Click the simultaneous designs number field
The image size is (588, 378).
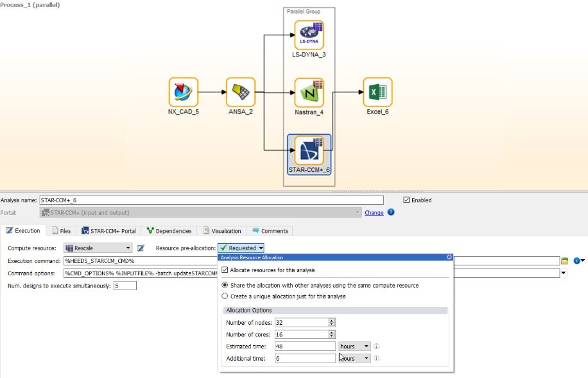click(125, 286)
